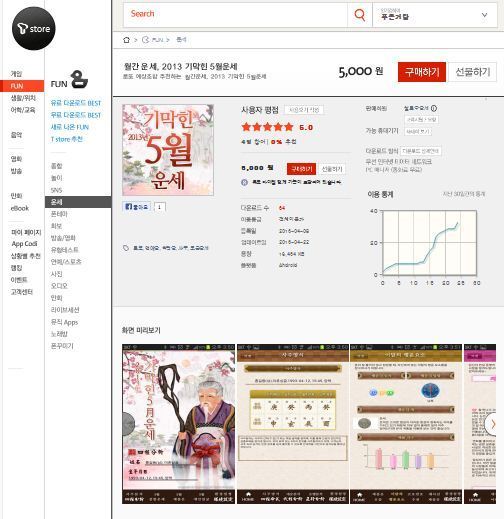Screen dimensions: 504x519
Task: Open 어학/교육 category
Action: (x=23, y=110)
